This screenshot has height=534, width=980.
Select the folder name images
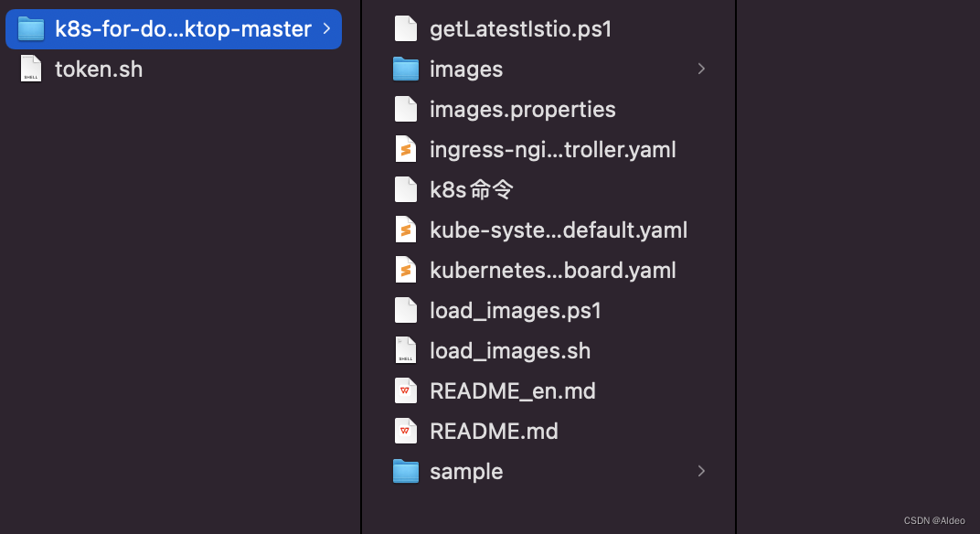tap(466, 69)
